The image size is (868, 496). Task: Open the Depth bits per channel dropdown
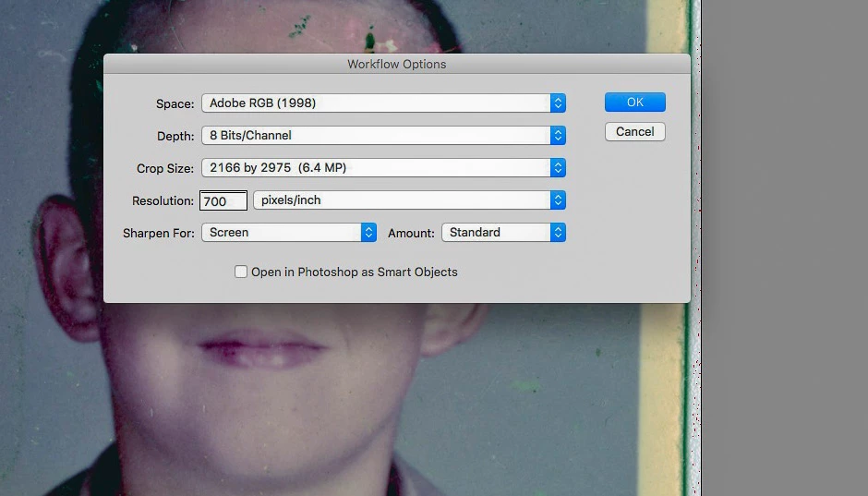(383, 136)
